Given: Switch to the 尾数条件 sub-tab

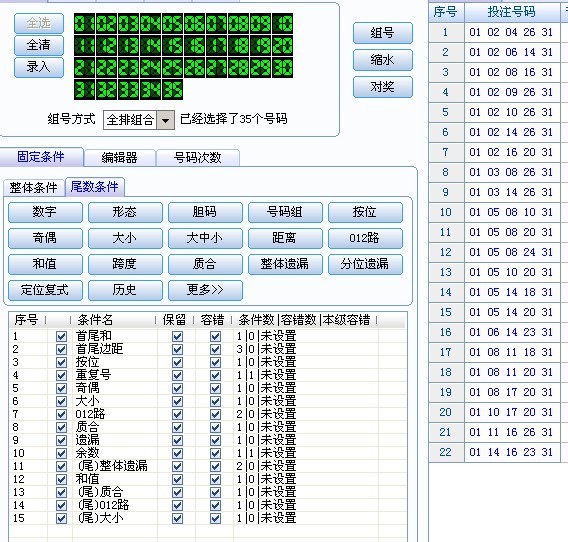Looking at the screenshot, I should coord(95,187).
